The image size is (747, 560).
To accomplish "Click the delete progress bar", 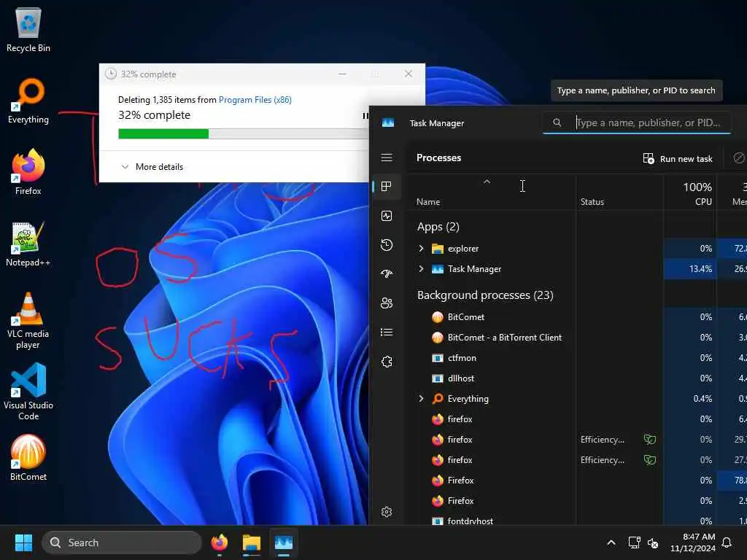I will click(244, 134).
